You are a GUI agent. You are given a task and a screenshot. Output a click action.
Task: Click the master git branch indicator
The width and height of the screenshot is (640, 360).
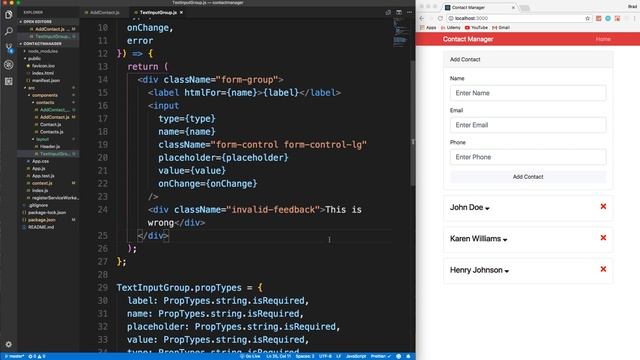tap(14, 356)
